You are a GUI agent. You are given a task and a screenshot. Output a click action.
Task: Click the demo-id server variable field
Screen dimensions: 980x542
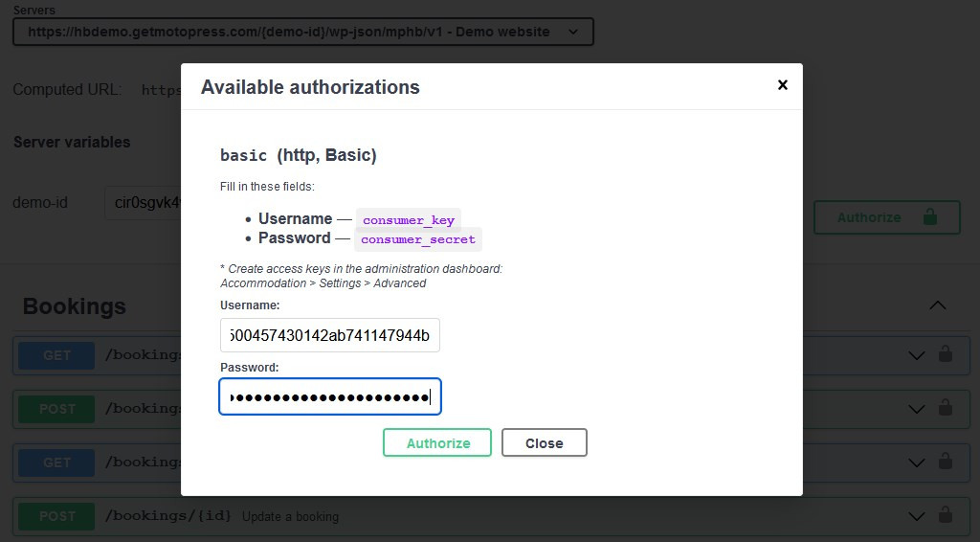(x=144, y=203)
